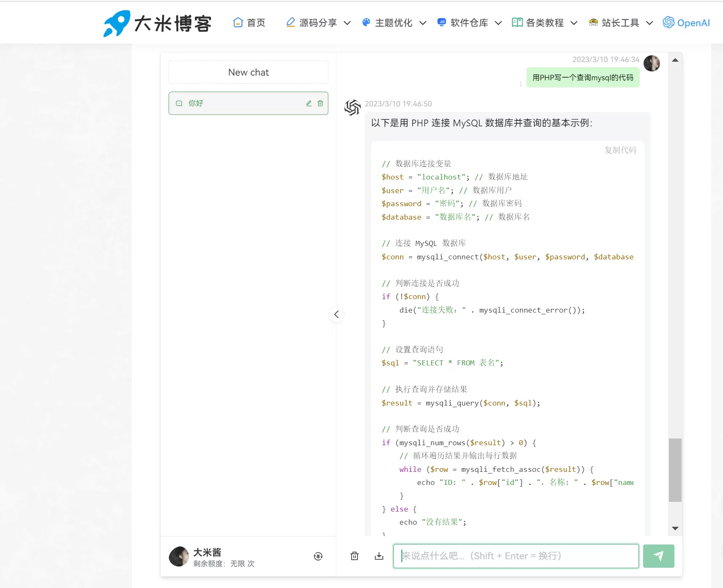This screenshot has height=588, width=723.
Task: Click the 大米博客 rocket logo
Action: pyautogui.click(x=116, y=23)
